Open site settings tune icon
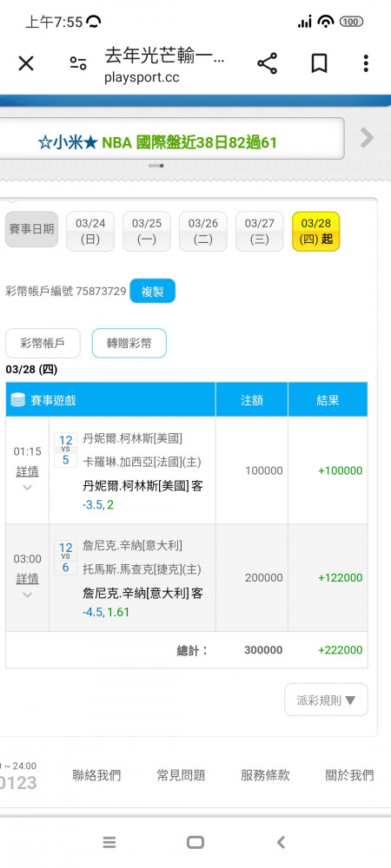391x868 pixels. [78, 63]
